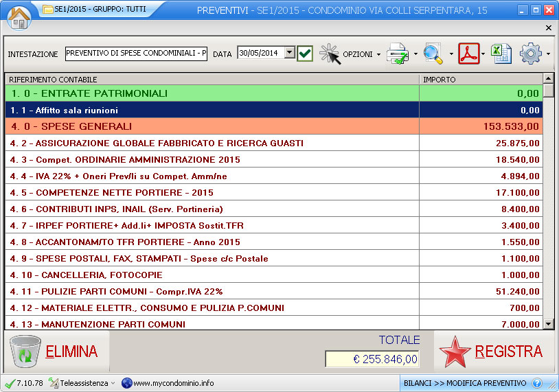Open the www.mycondominio.info link

coord(173,383)
